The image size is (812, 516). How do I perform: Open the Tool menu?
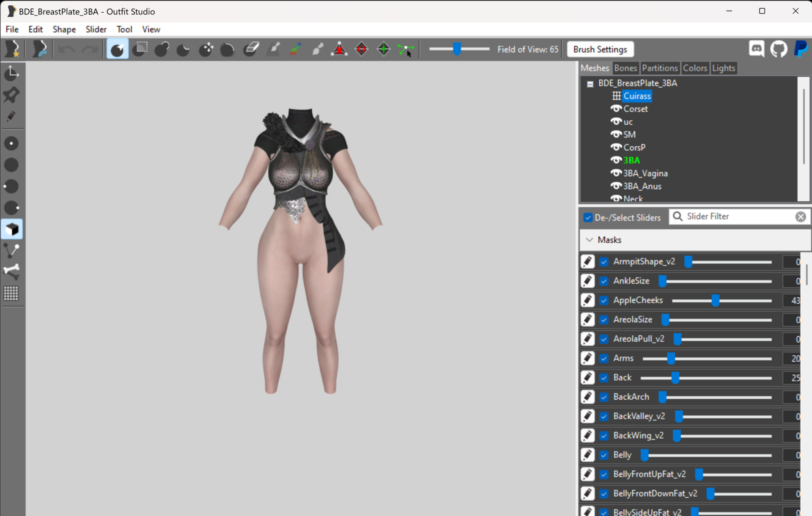click(124, 29)
